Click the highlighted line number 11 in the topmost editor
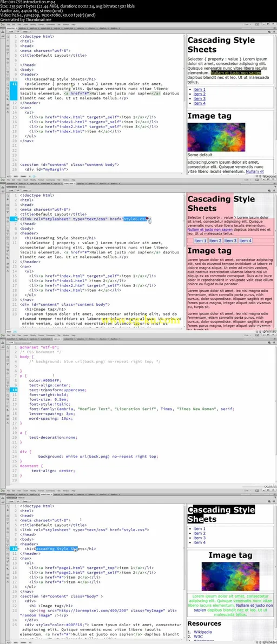 pyautogui.click(x=14, y=90)
